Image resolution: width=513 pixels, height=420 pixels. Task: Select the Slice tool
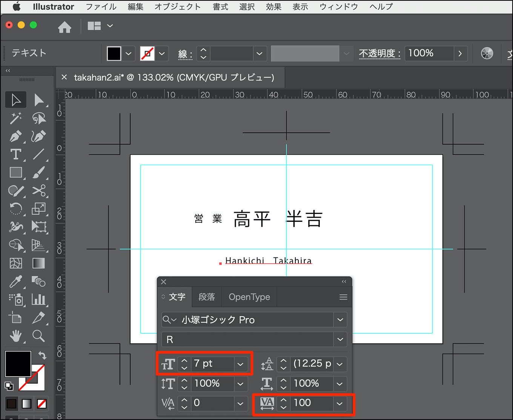[x=38, y=317]
